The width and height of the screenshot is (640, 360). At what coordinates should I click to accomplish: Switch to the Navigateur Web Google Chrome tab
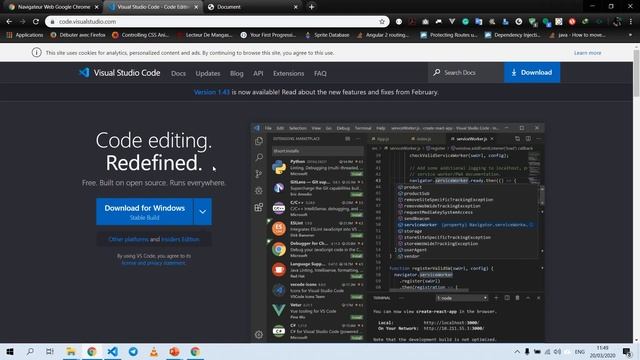(x=53, y=7)
